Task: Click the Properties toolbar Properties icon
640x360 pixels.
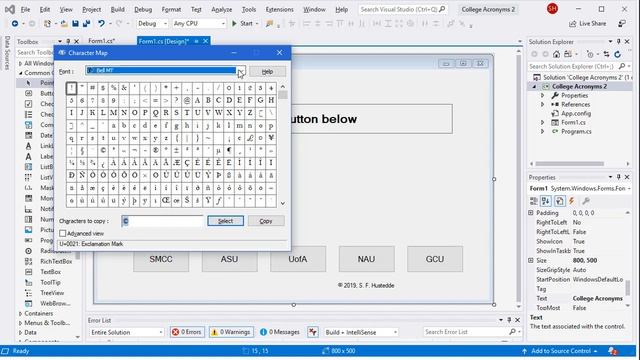Action: (x=560, y=201)
